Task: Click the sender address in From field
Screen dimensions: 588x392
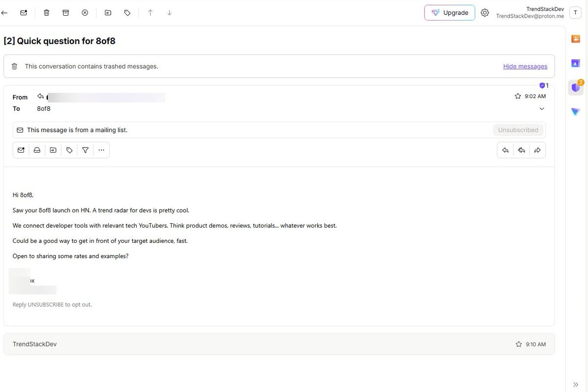Action: [x=105, y=97]
